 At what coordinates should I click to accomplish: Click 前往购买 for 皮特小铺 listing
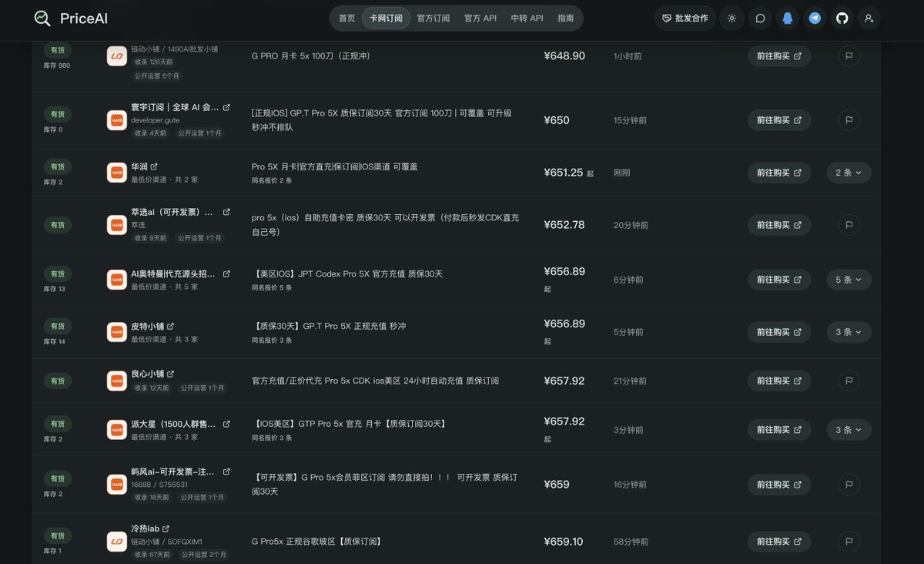[779, 332]
